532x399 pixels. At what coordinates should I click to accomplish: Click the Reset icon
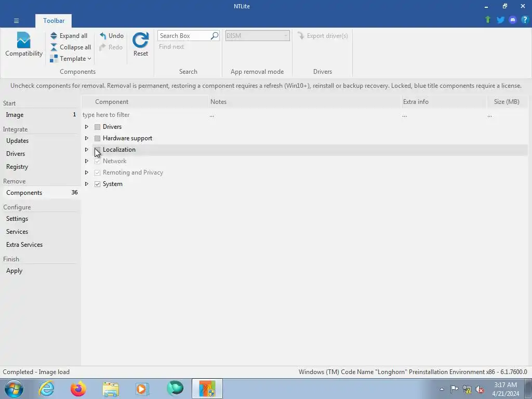point(140,40)
